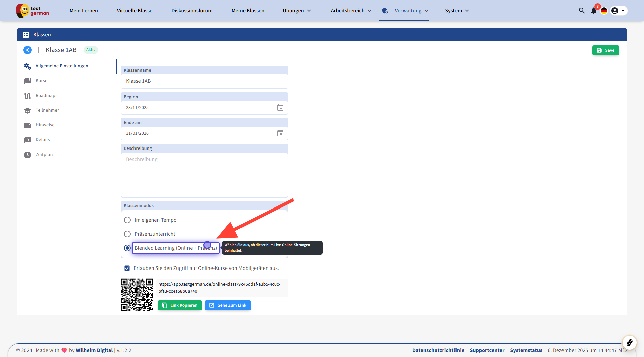The image size is (644, 357).
Task: Select the Im eigenen Tempo radio option
Action: tap(127, 220)
